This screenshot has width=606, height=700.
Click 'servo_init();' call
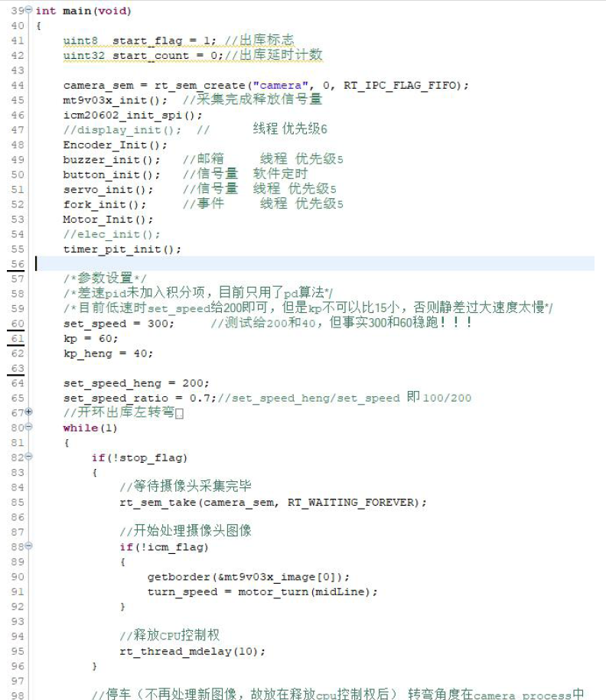tap(108, 190)
